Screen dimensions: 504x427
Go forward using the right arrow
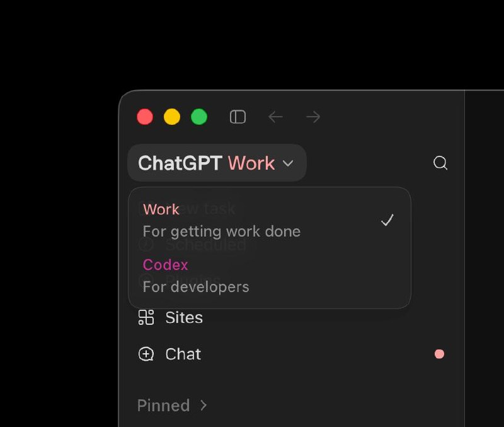coord(313,117)
